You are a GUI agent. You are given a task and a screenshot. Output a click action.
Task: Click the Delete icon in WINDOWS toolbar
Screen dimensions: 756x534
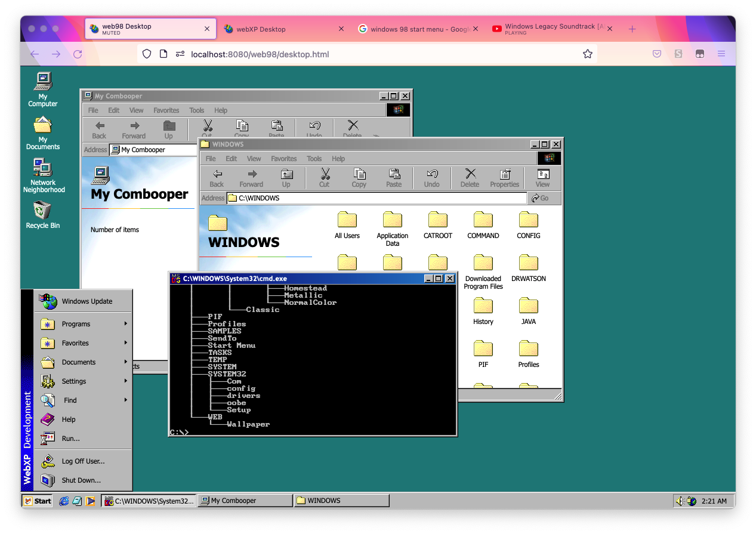pos(470,177)
